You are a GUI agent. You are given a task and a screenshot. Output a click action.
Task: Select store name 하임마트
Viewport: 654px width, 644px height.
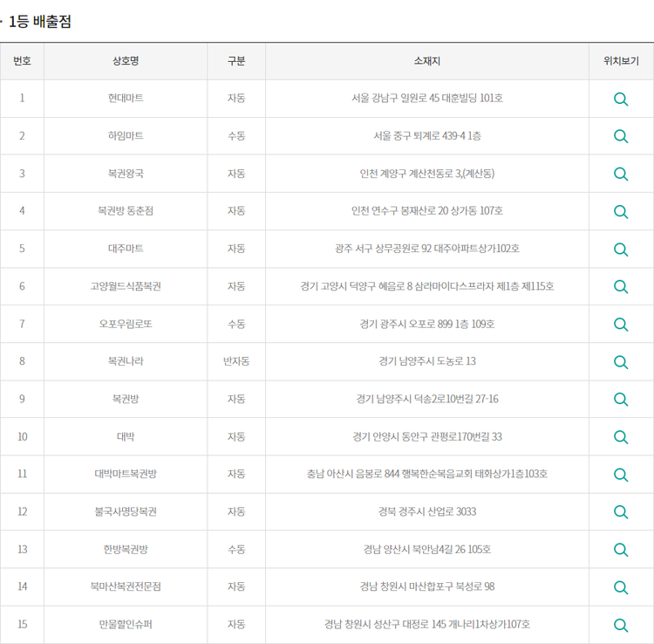[x=126, y=135]
